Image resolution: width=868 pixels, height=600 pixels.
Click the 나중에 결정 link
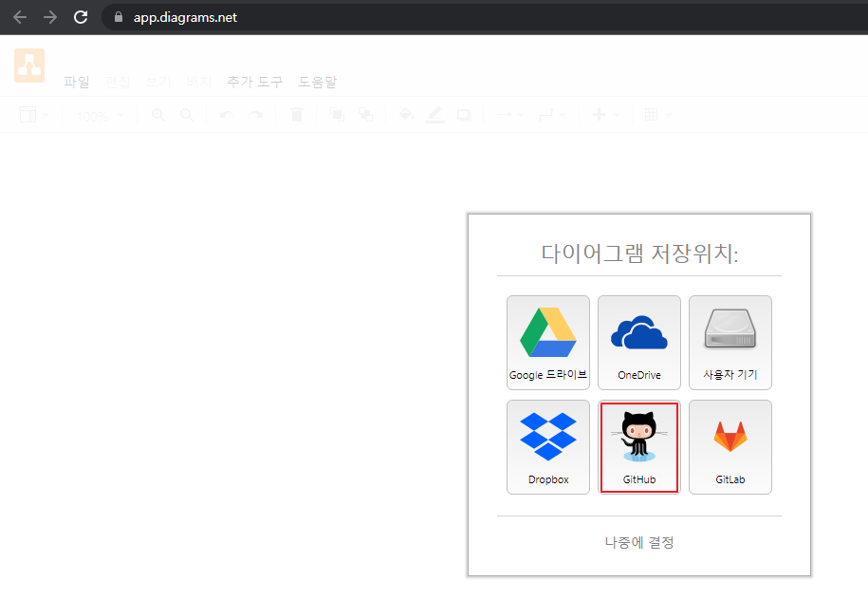(x=639, y=542)
